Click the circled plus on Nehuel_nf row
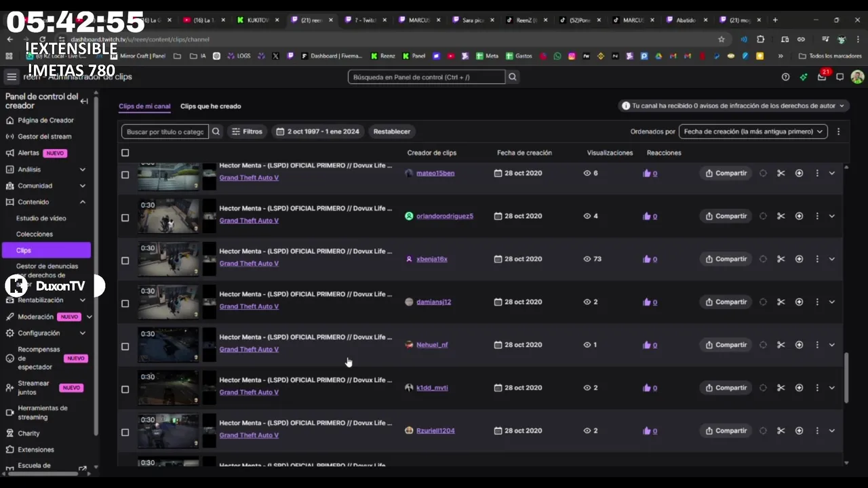 pos(799,344)
